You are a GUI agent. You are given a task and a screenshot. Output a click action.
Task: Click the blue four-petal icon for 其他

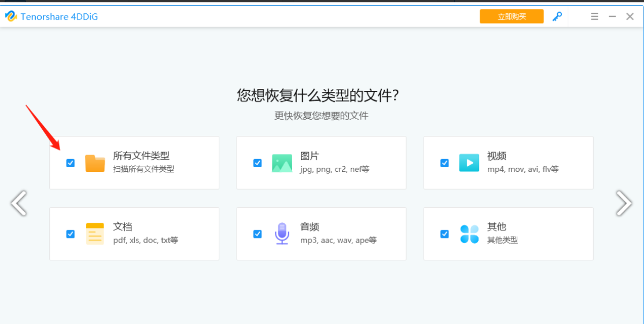(x=469, y=234)
